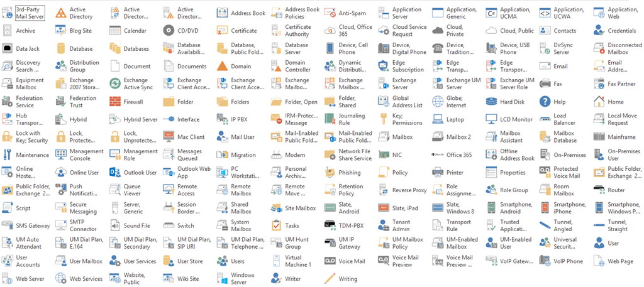Pick the Slate, iPad icon
644x287 pixels.
(x=384, y=208)
